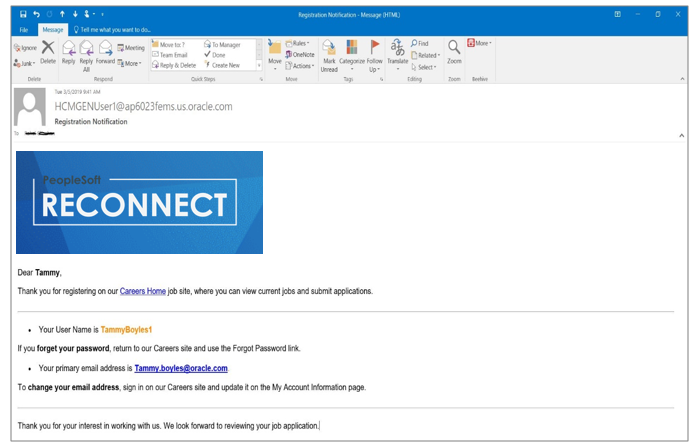
Task: Click the Tammy.boyles@oracle.com email link
Action: pos(181,368)
